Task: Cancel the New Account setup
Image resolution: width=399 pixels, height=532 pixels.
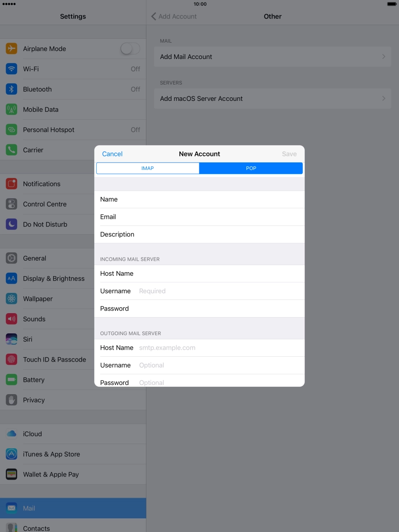Action: coord(112,154)
